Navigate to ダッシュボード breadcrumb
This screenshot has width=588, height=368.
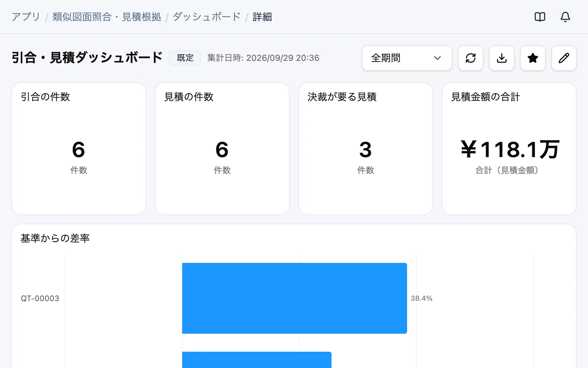pyautogui.click(x=207, y=17)
